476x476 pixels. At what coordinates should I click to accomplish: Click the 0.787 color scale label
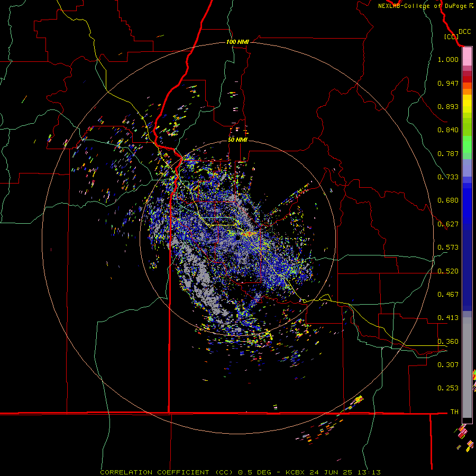click(448, 153)
